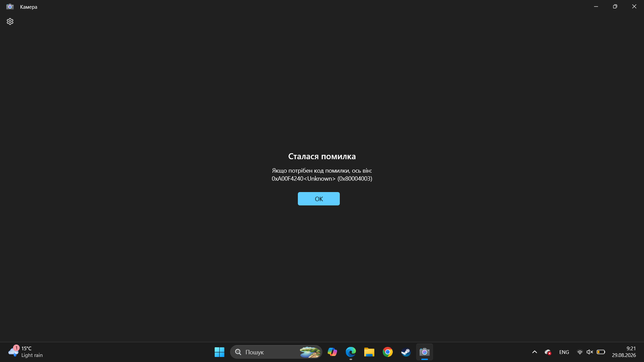
Task: Open the clock showing 9:21
Action: tap(624, 352)
